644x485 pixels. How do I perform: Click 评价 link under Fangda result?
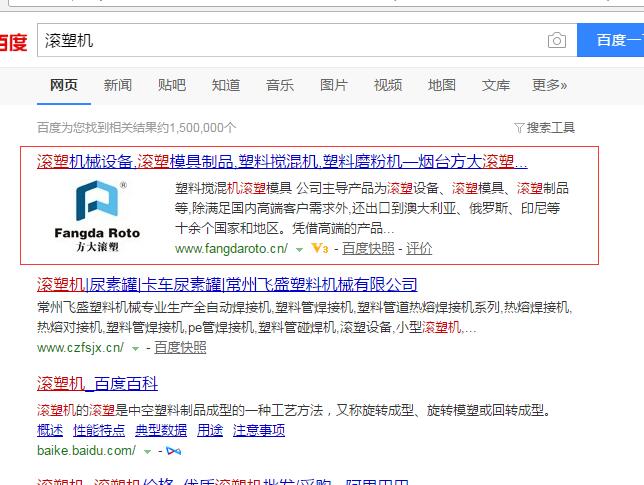coord(419,248)
